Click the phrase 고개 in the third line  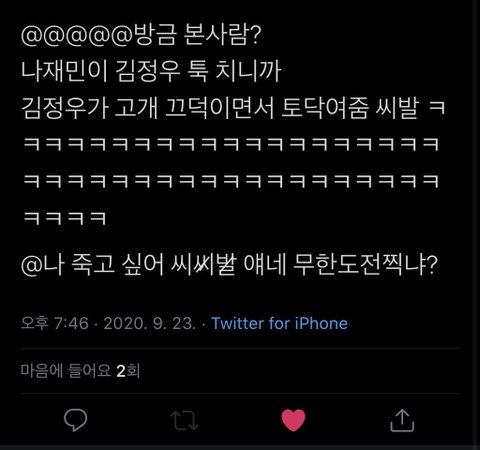pyautogui.click(x=136, y=108)
